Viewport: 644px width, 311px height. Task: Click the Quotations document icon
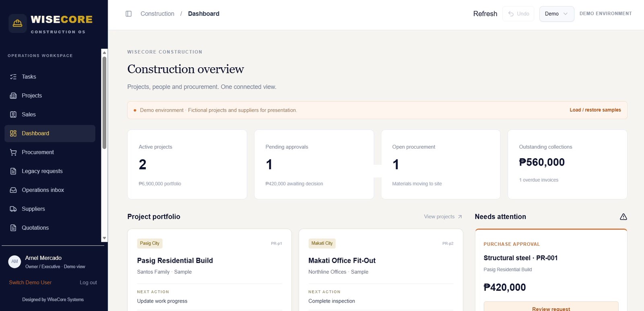click(13, 228)
